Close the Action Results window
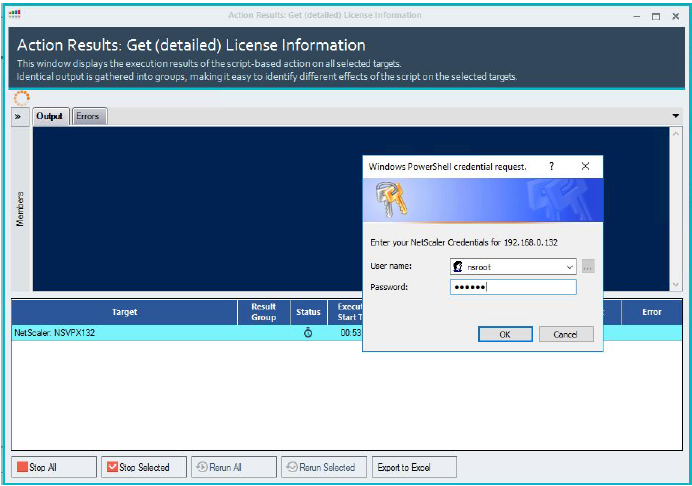Viewport: 692px width, 486px height. coord(675,17)
